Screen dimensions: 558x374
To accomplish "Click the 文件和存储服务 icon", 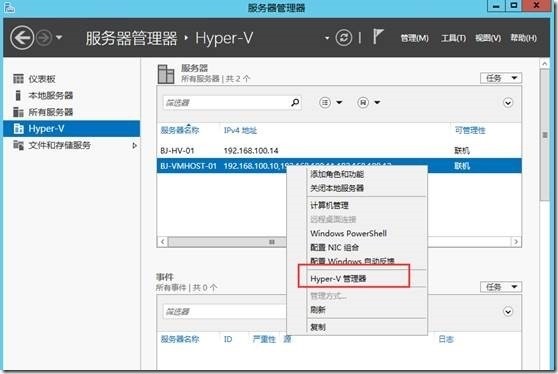I will (x=19, y=145).
